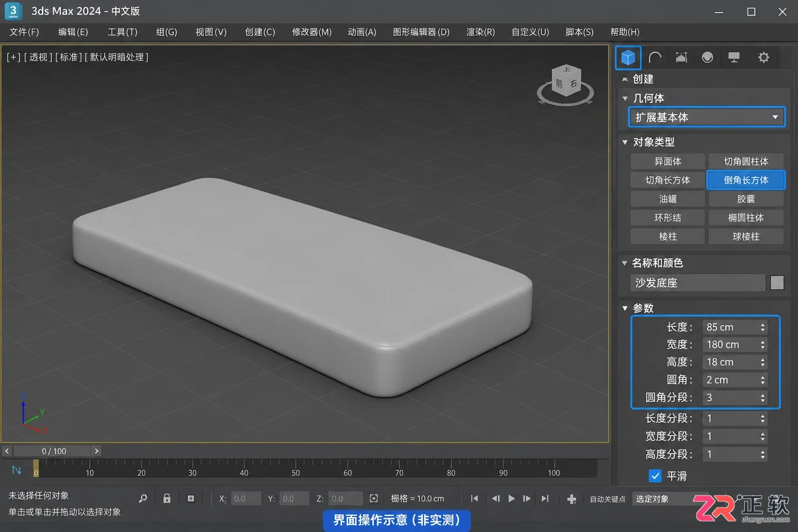Toggle absolute/offset transform mode icon
798x532 pixels.
[x=374, y=499]
